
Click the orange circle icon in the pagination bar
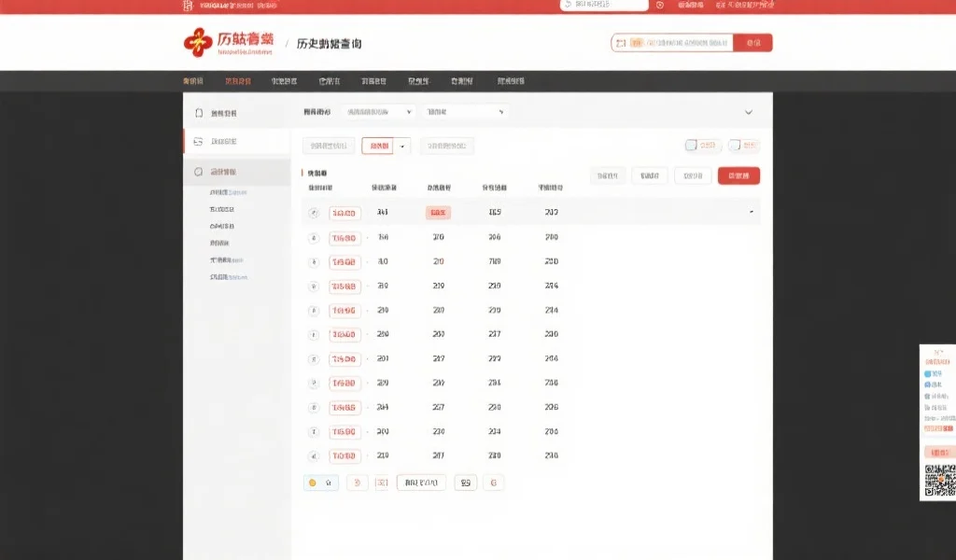[x=314, y=483]
